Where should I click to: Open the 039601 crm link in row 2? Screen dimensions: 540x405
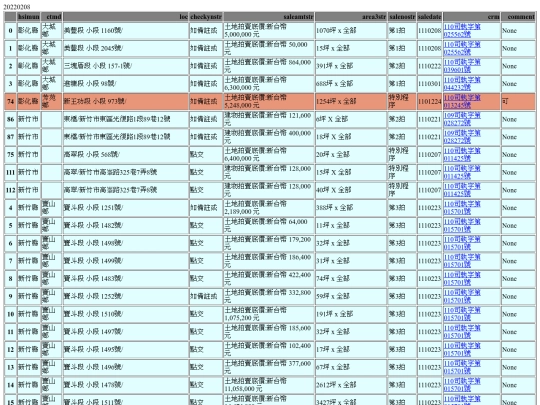pyautogui.click(x=462, y=66)
